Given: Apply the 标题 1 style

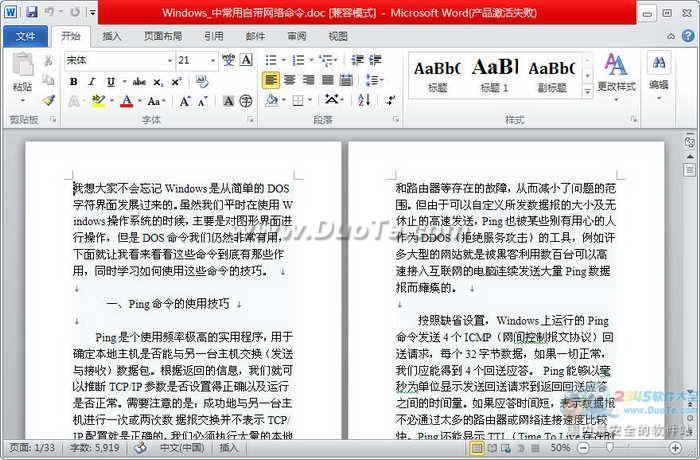Looking at the screenshot, I should click(495, 76).
